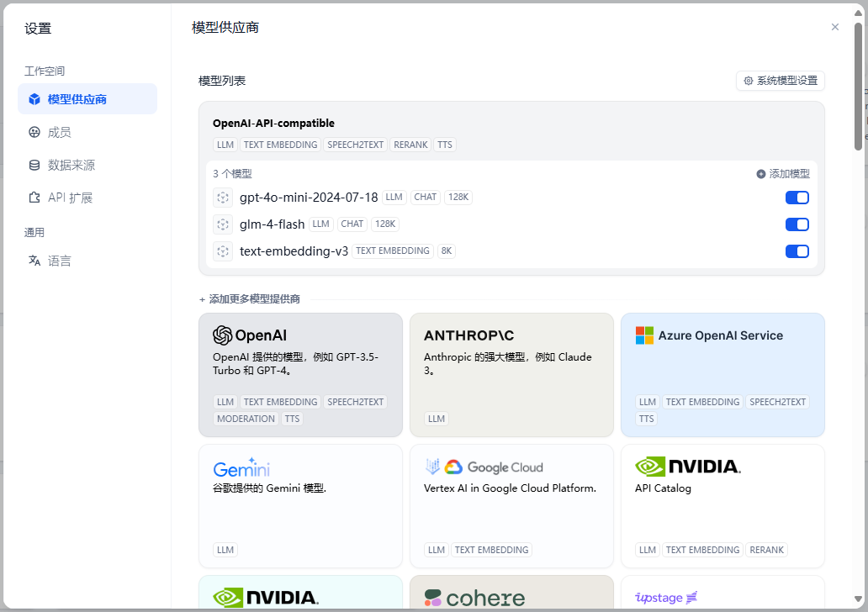Open the 模型供应商 settings section

tap(87, 99)
